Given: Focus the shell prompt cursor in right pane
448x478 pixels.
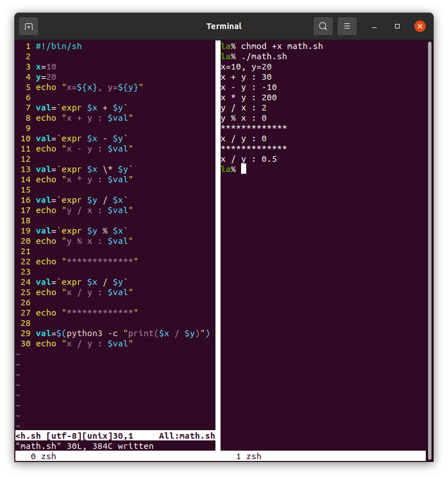Looking at the screenshot, I should (x=243, y=169).
